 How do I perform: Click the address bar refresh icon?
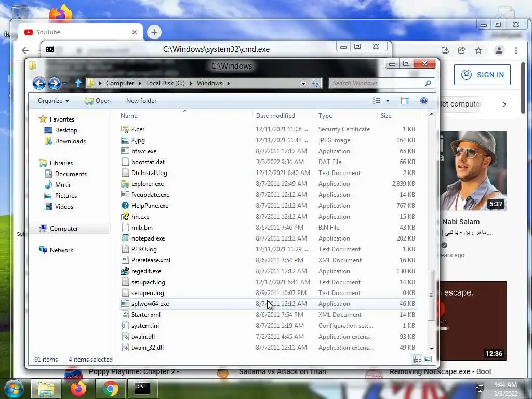pos(315,83)
